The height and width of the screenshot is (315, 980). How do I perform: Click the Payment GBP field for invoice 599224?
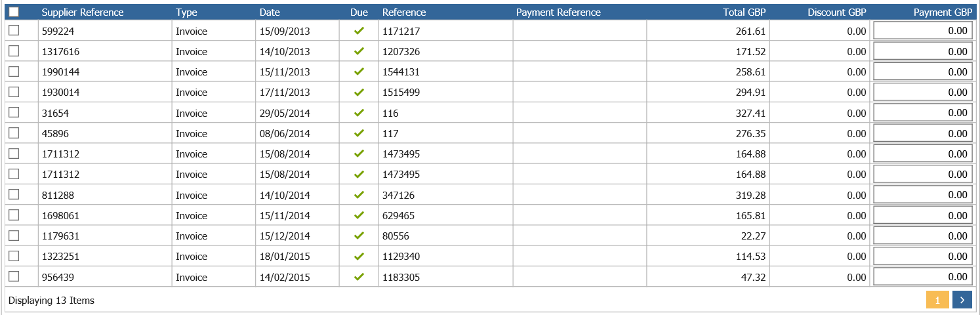pyautogui.click(x=922, y=31)
